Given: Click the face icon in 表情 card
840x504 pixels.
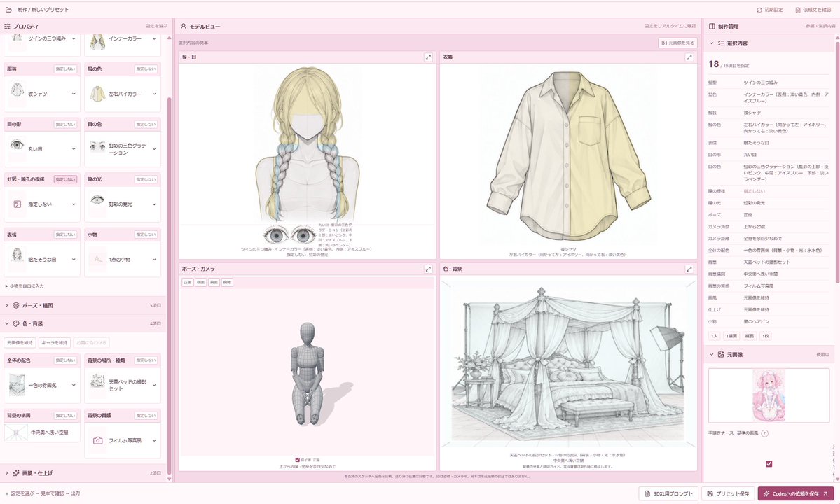Looking at the screenshot, I should (x=17, y=254).
